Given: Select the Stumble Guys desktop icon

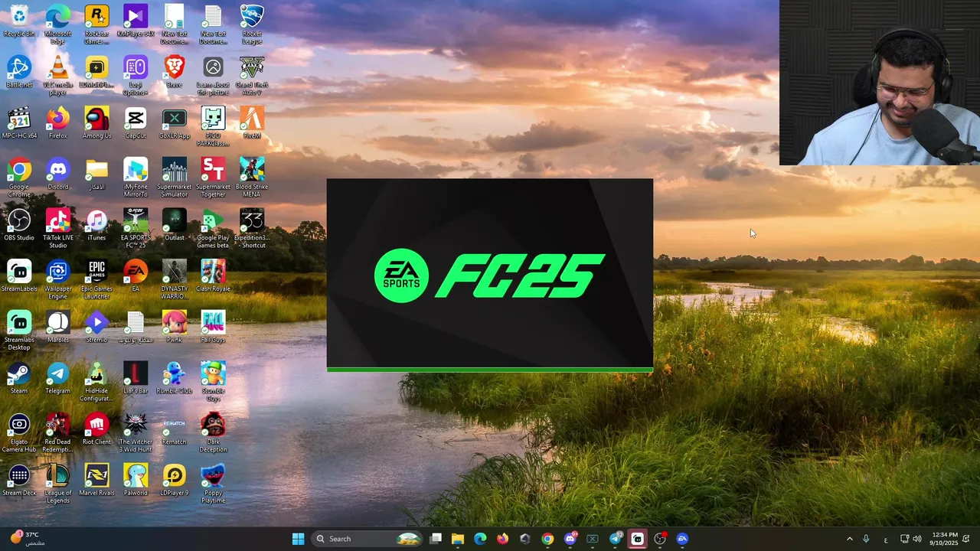Looking at the screenshot, I should tap(213, 381).
